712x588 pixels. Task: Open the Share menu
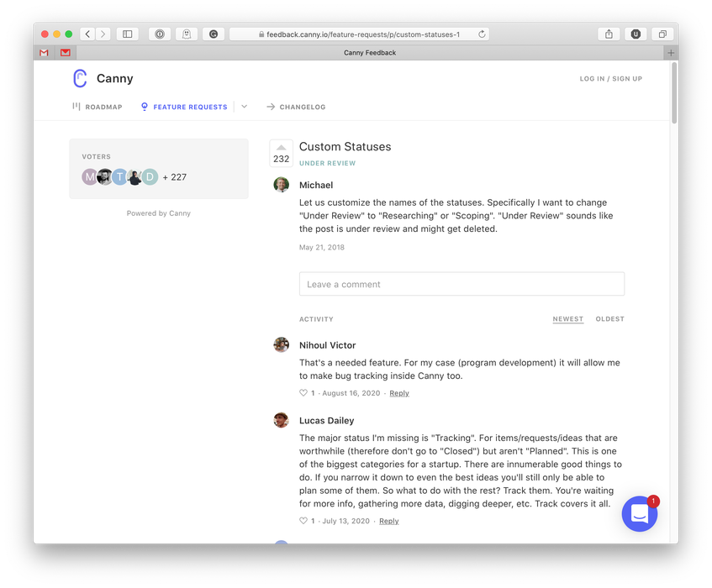(609, 34)
